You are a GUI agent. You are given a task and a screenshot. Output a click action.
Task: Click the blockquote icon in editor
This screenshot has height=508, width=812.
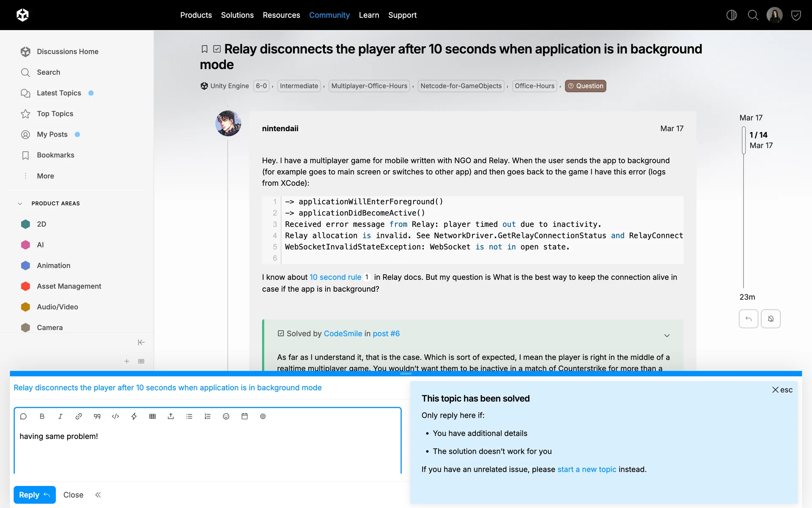click(x=97, y=417)
